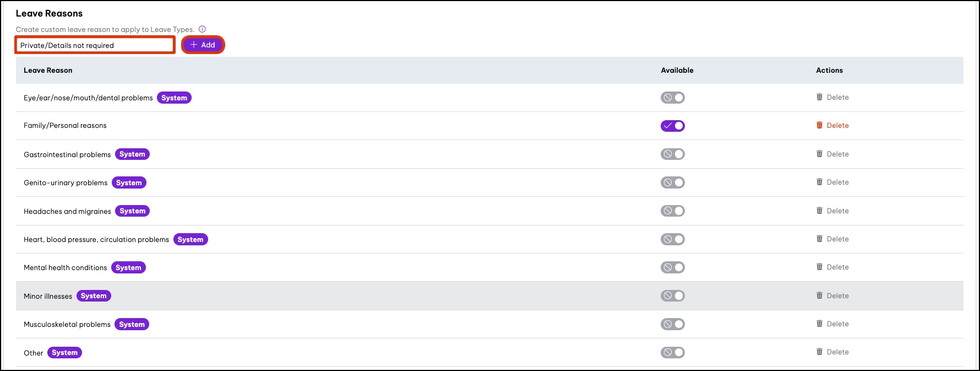
Task: Click the System badge next to Other
Action: point(64,353)
